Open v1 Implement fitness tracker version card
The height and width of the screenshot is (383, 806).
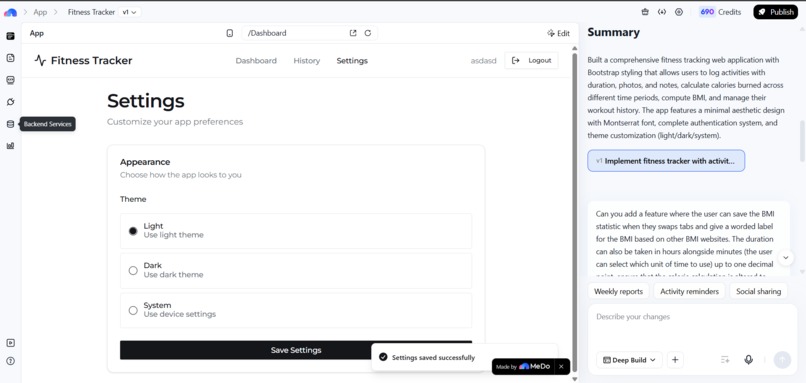coord(666,161)
